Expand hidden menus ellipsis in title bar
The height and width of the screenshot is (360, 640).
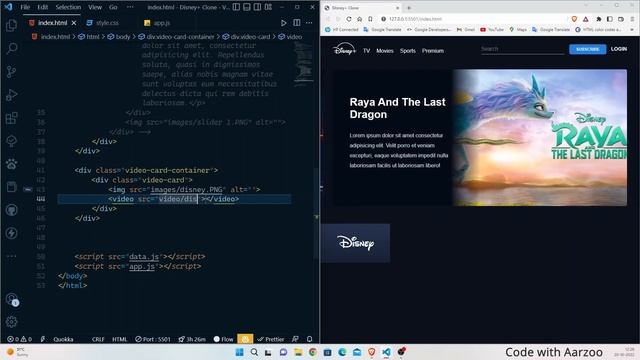coord(130,7)
